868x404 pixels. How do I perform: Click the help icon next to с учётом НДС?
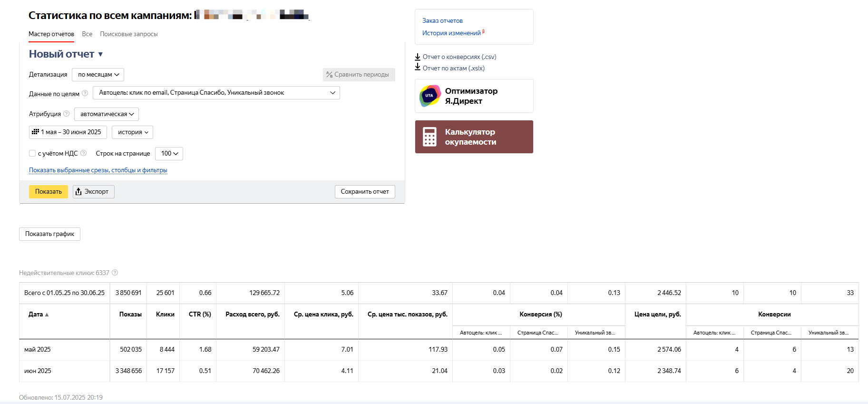pos(84,153)
